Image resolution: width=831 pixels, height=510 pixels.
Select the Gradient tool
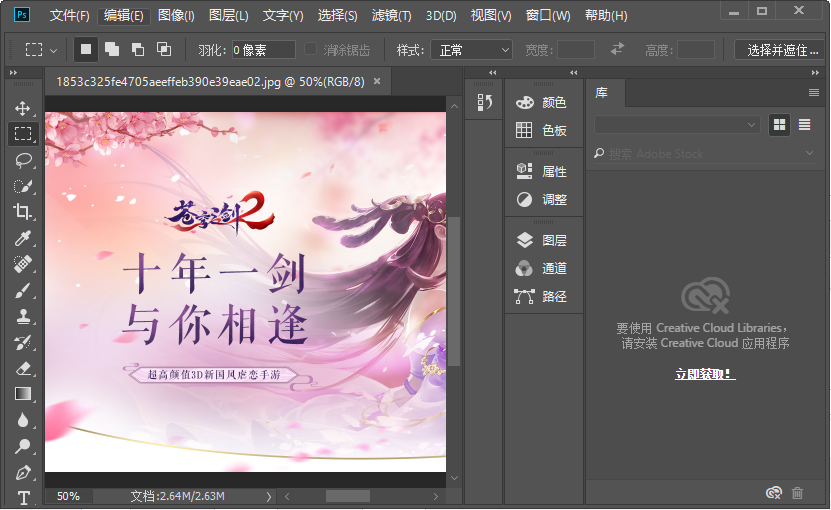(23, 394)
